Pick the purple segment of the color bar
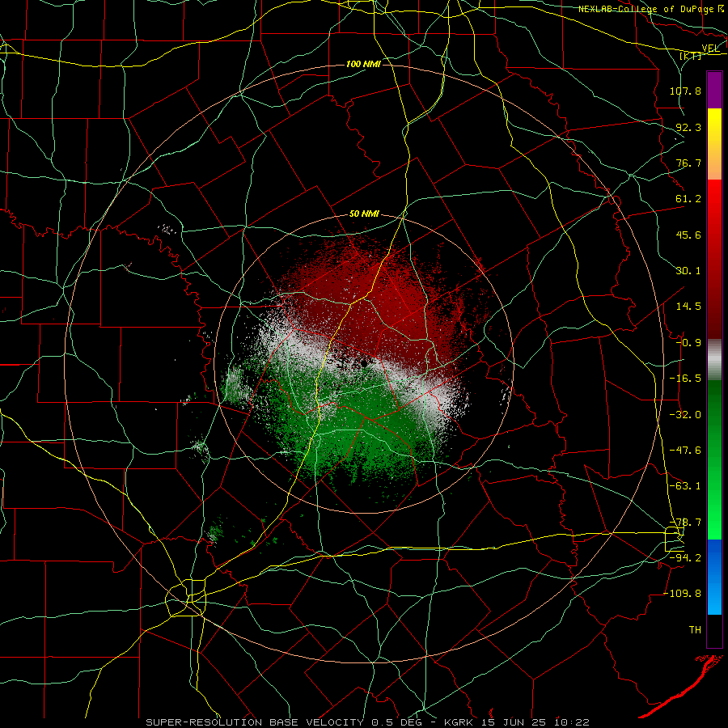The image size is (728, 728). 714,90
